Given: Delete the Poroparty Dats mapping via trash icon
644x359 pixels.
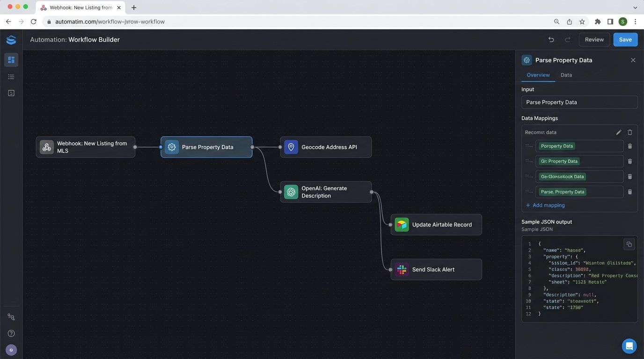Looking at the screenshot, I should click(630, 146).
